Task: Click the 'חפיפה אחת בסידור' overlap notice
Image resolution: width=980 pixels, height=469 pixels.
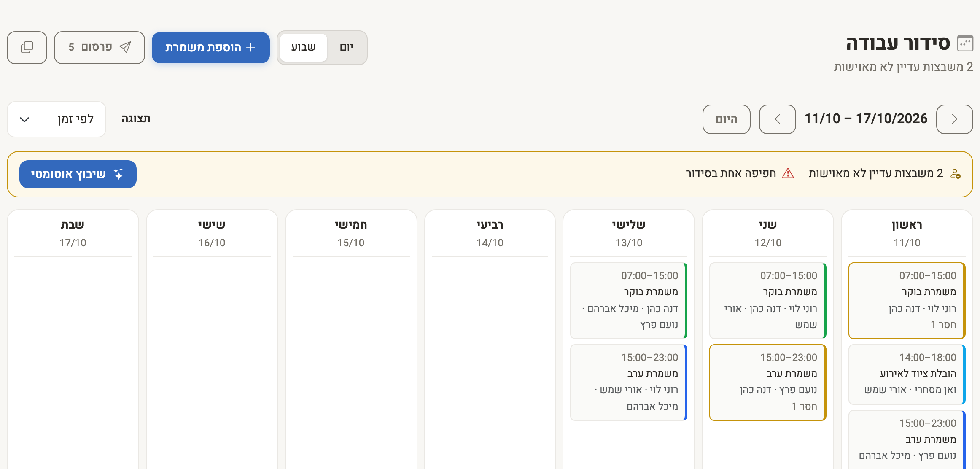Action: (731, 173)
